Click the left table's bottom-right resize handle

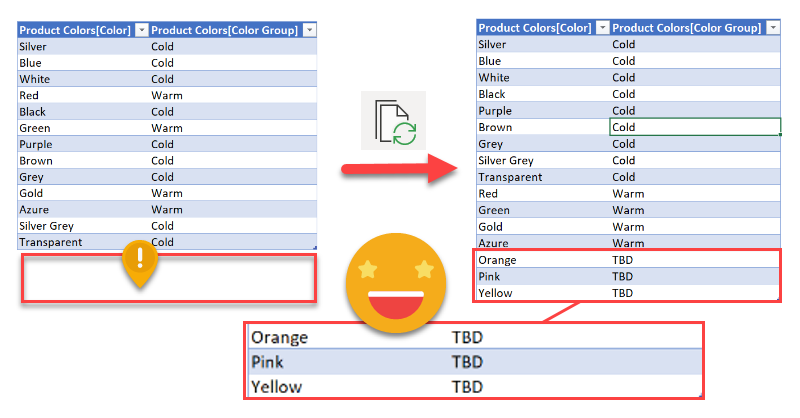[315, 248]
